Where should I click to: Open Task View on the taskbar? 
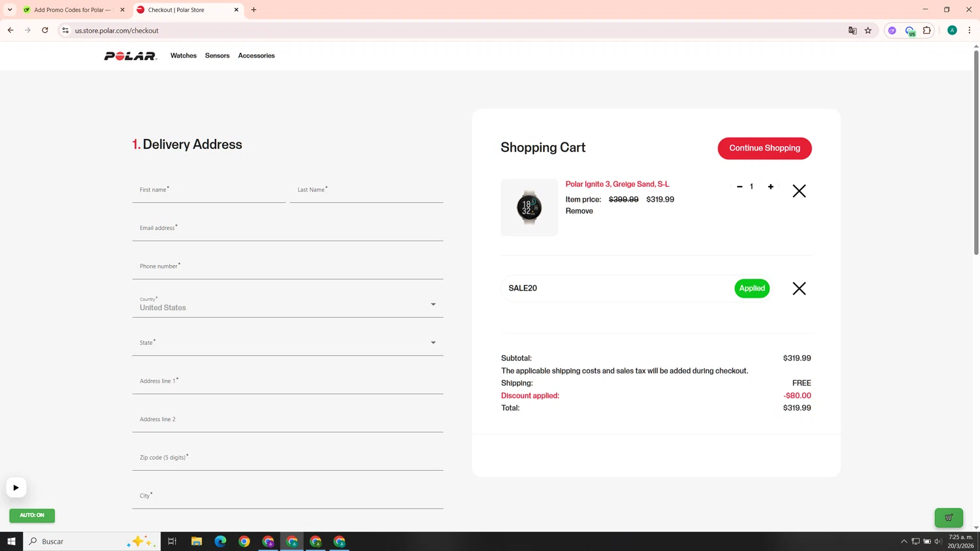click(172, 541)
